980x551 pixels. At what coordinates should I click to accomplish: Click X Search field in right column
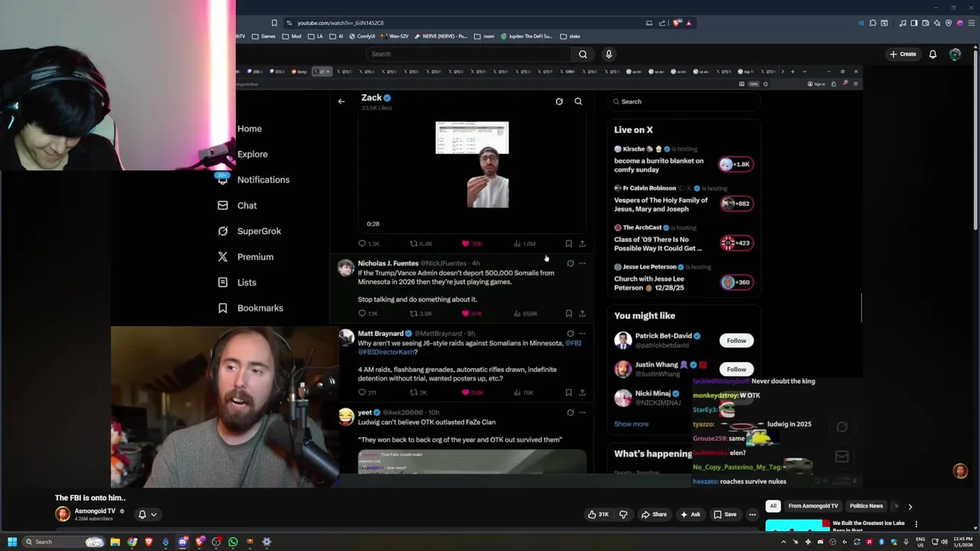coord(684,101)
